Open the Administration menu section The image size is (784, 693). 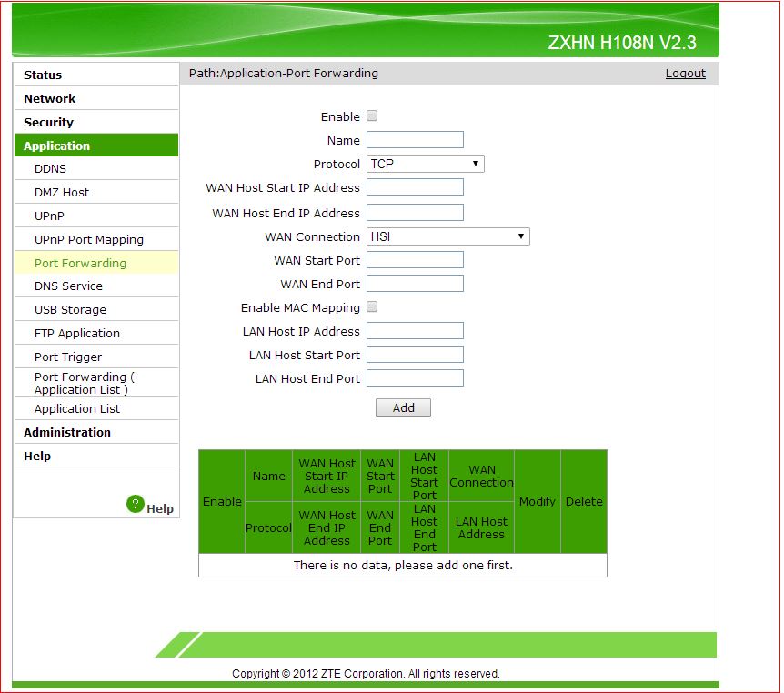click(x=96, y=432)
